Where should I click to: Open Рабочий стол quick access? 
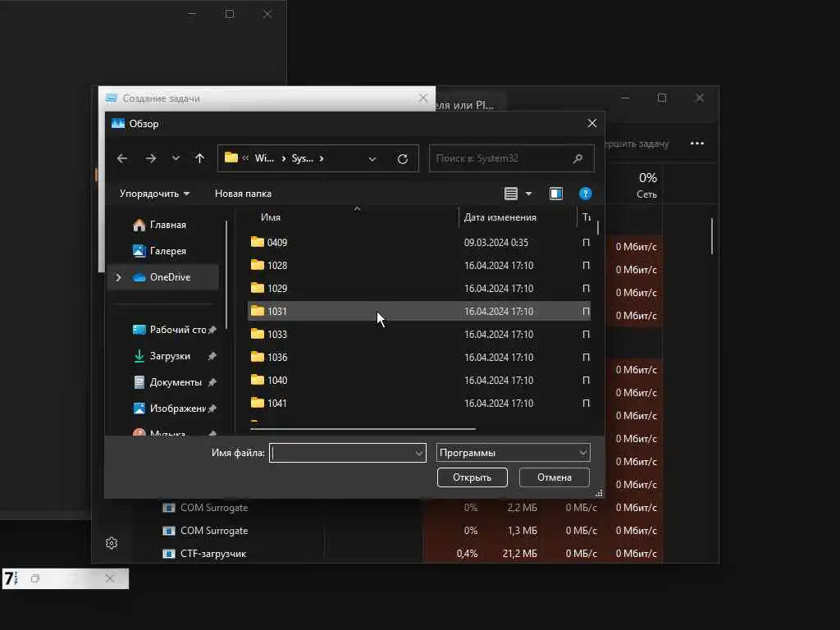[169, 330]
